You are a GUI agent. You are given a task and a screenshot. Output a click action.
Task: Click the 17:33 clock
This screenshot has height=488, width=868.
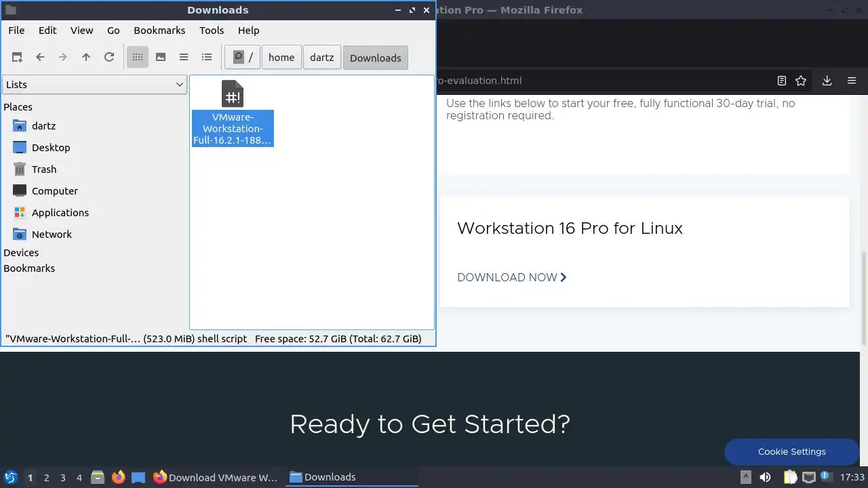coord(852,477)
